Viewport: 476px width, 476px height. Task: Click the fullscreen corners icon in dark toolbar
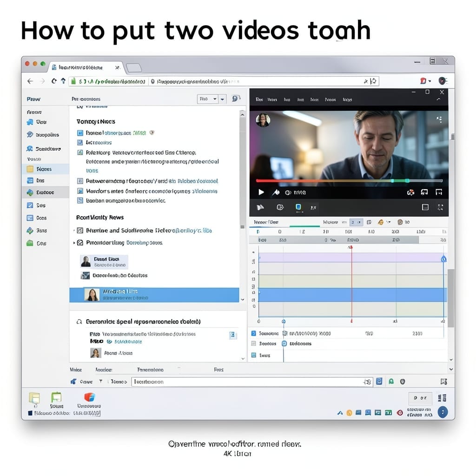point(440,207)
